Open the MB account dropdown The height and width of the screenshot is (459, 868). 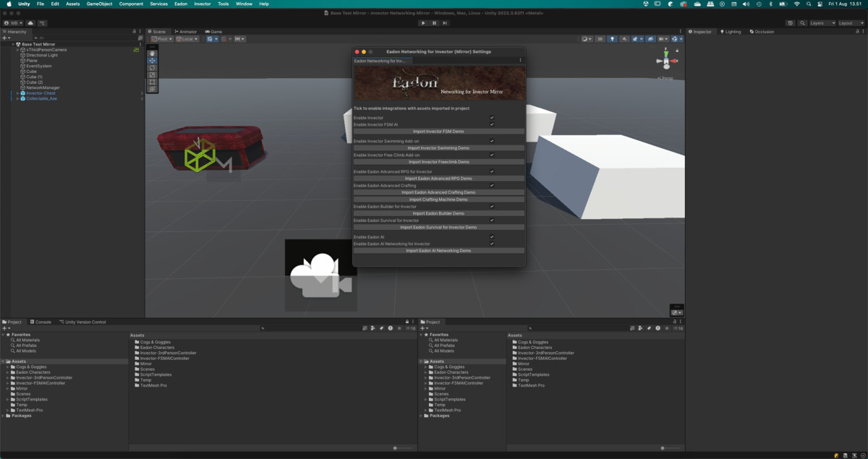point(13,23)
